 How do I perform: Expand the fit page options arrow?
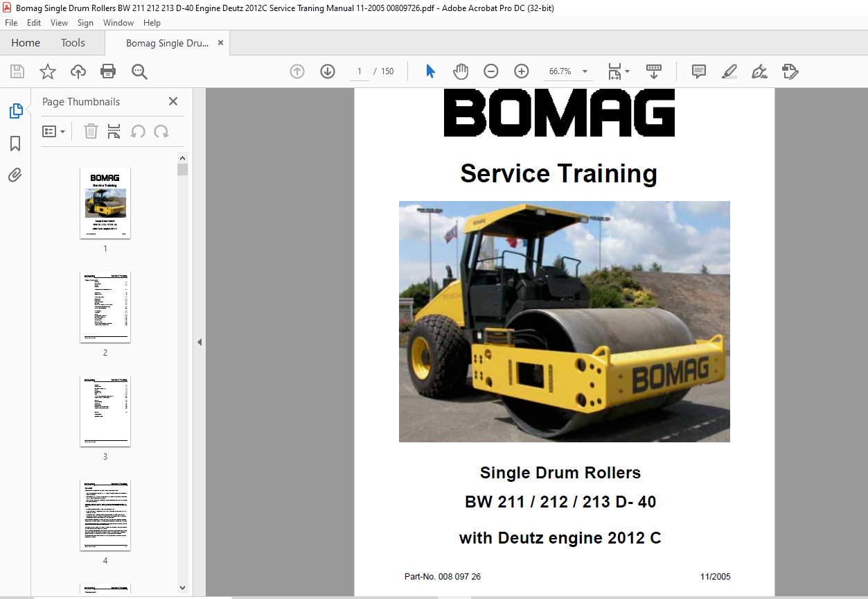click(x=628, y=71)
